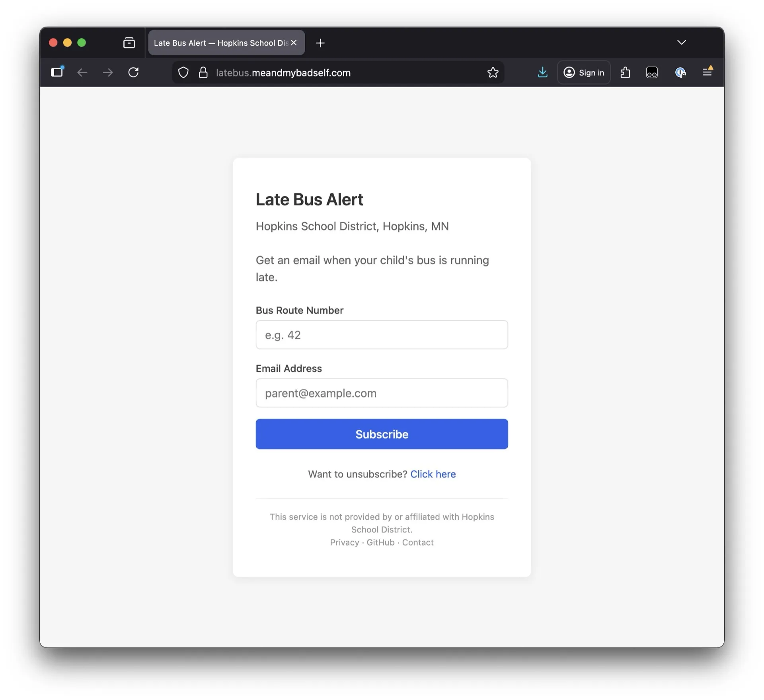
Task: Click the tracking protection shield icon
Action: [x=183, y=72]
